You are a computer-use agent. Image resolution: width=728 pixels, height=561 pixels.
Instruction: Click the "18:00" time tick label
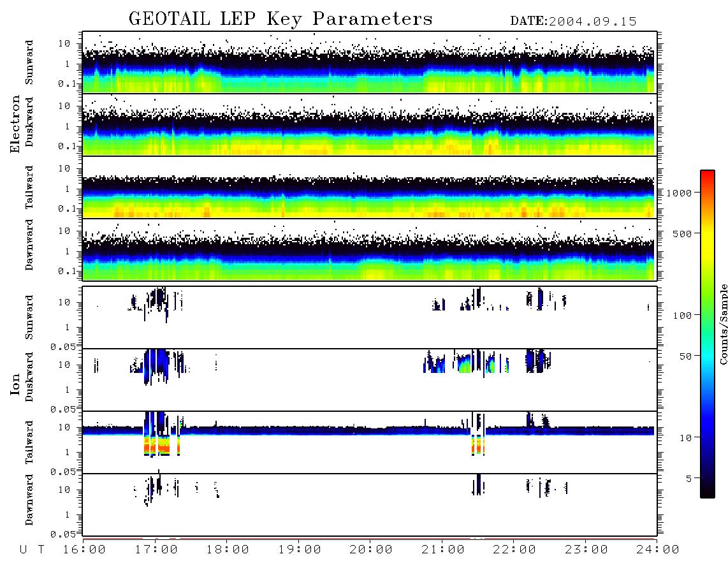[228, 550]
